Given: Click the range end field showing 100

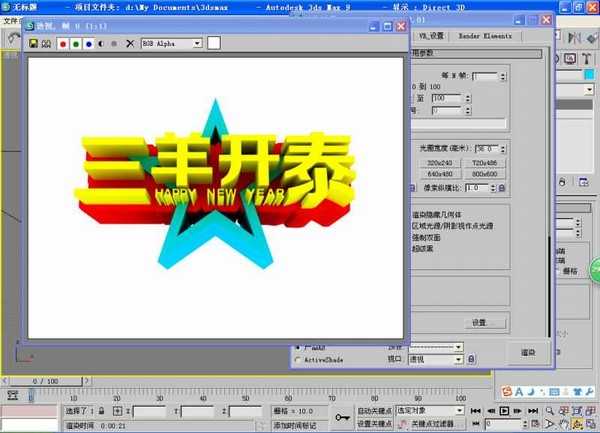Looking at the screenshot, I should coord(447,98).
